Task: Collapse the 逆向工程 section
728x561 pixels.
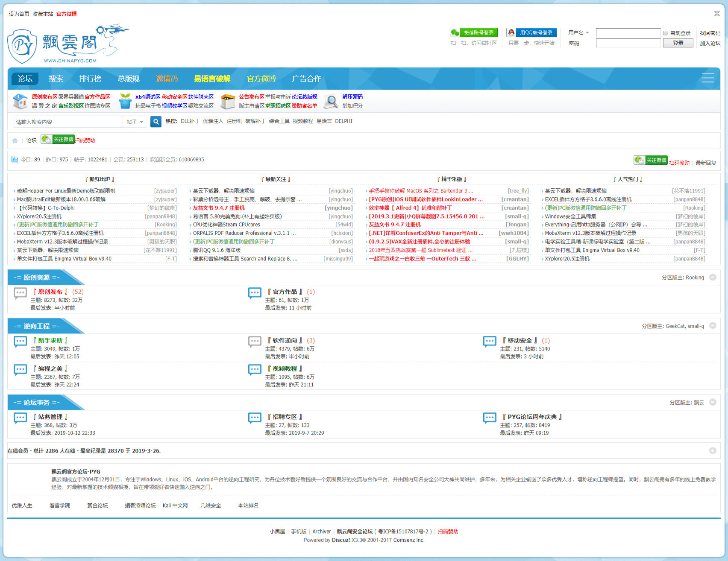Action: (x=713, y=326)
